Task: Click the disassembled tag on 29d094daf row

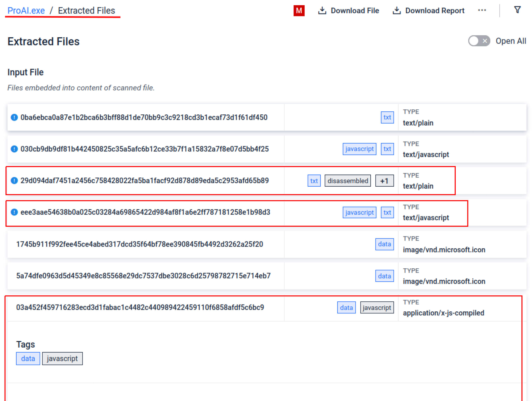Action: pos(348,181)
